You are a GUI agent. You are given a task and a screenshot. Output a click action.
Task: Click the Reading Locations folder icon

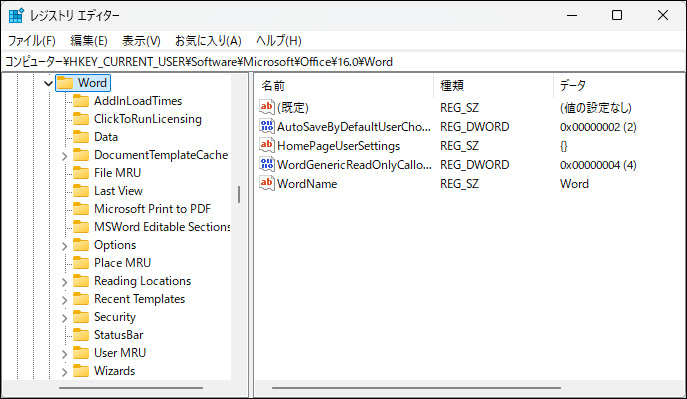[x=81, y=280]
